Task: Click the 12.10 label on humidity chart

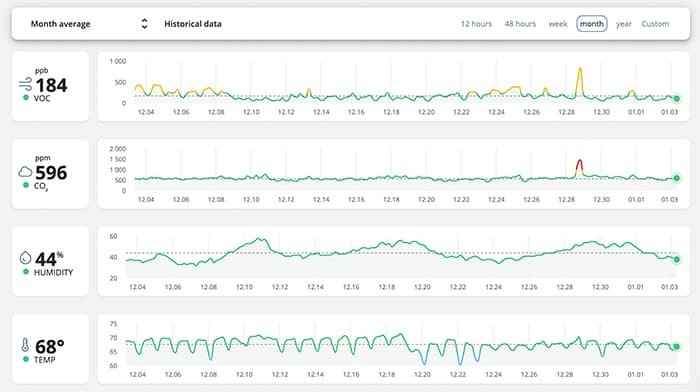Action: click(244, 287)
